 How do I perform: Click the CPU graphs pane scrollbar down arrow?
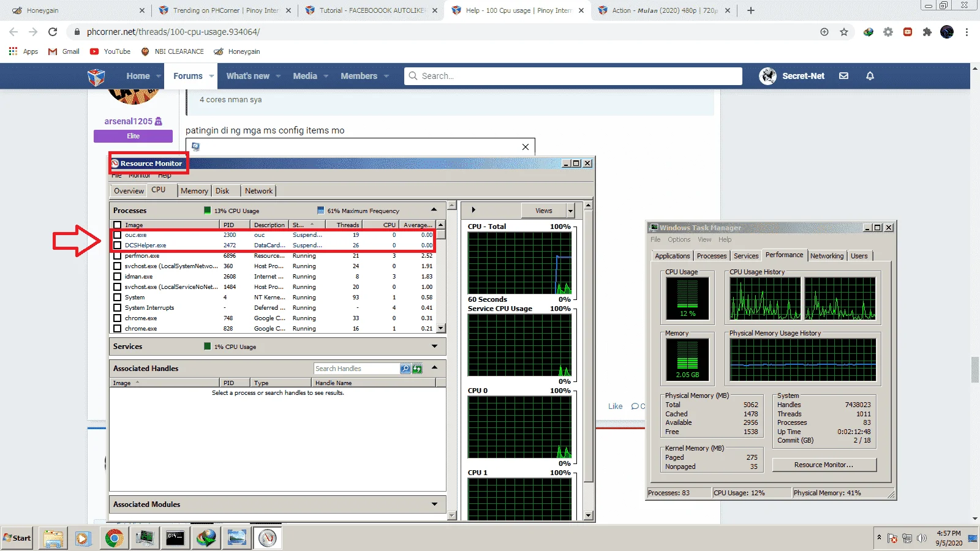[588, 516]
